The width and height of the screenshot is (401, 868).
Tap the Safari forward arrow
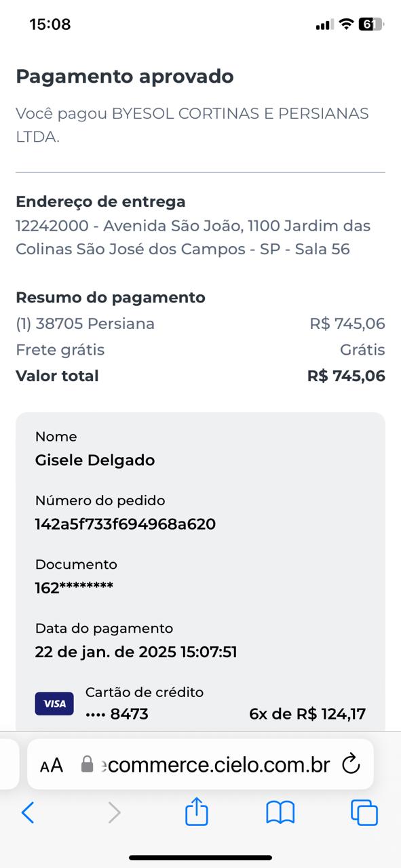coord(114,812)
